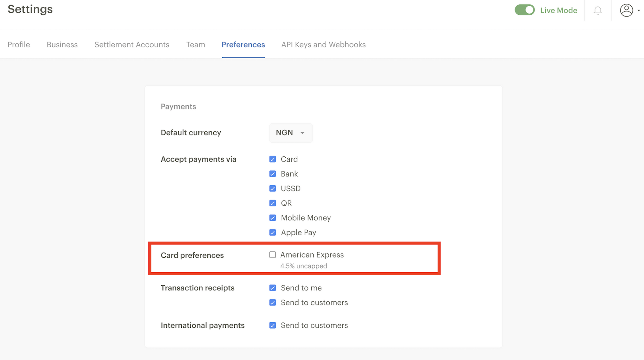Click the Default currency label
644x360 pixels.
[x=191, y=132]
